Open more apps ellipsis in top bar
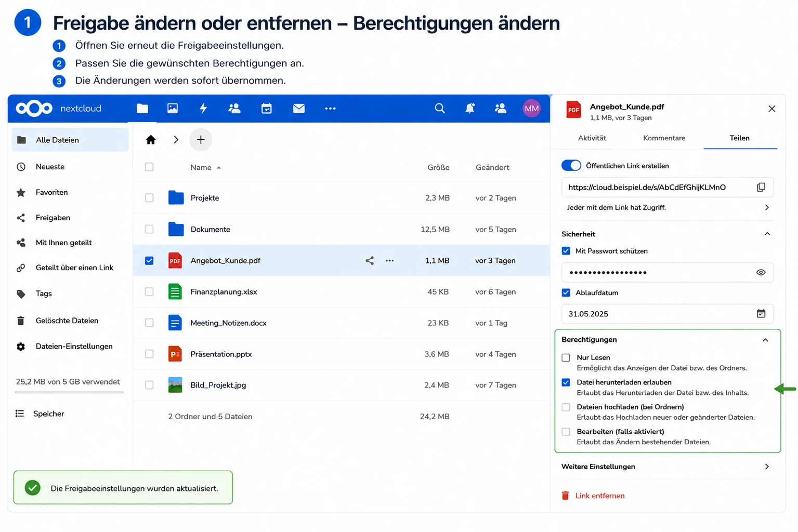The image size is (798, 532). tap(330, 108)
